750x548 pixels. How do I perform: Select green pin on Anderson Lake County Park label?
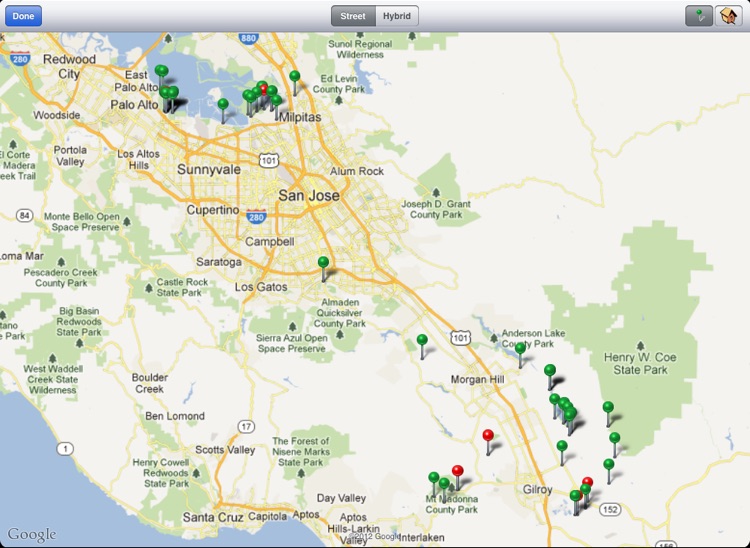click(x=520, y=348)
